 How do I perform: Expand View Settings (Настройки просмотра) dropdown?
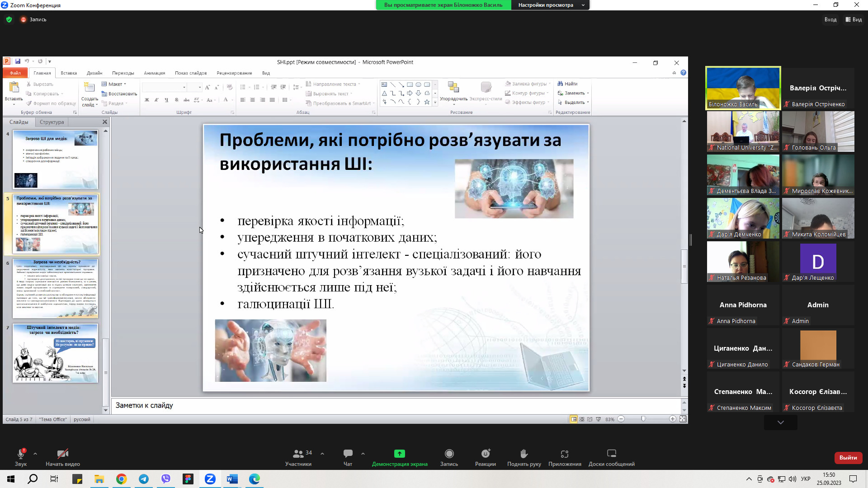(550, 5)
